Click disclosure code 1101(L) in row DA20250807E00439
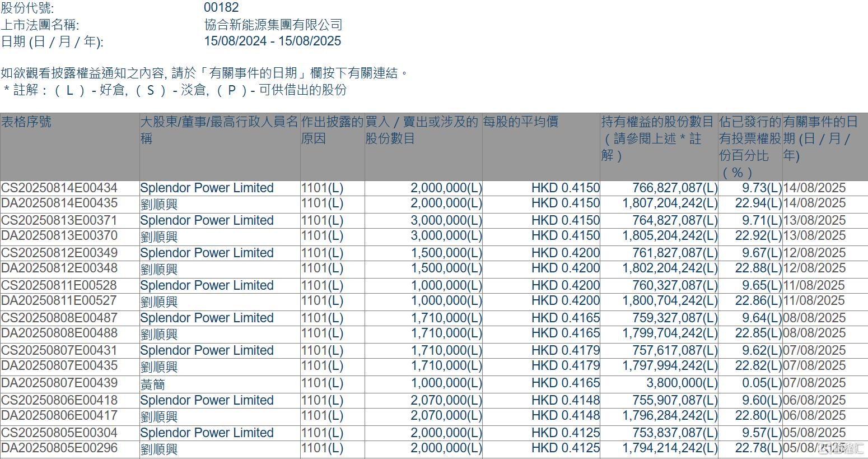The height and width of the screenshot is (459, 868). [x=322, y=383]
